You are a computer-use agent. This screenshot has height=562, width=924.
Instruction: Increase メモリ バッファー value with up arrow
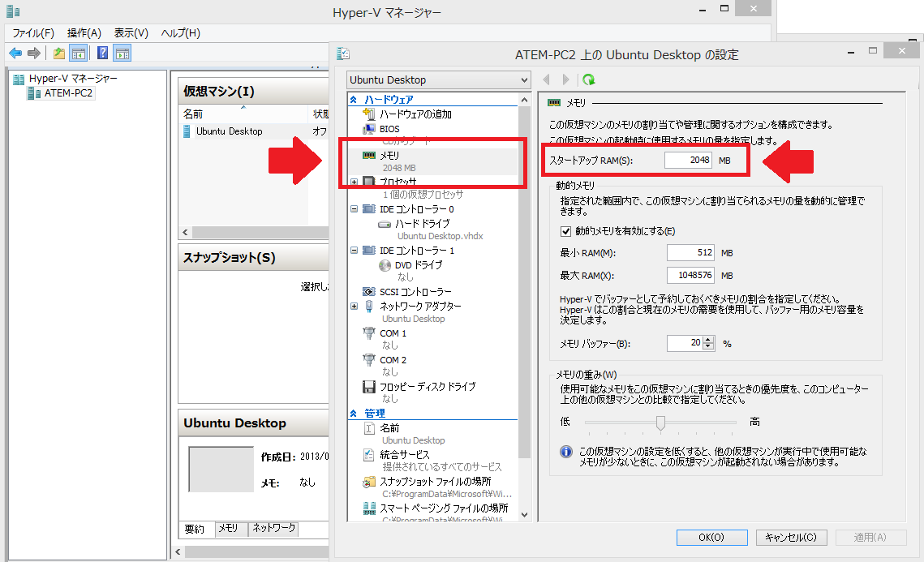pos(708,339)
